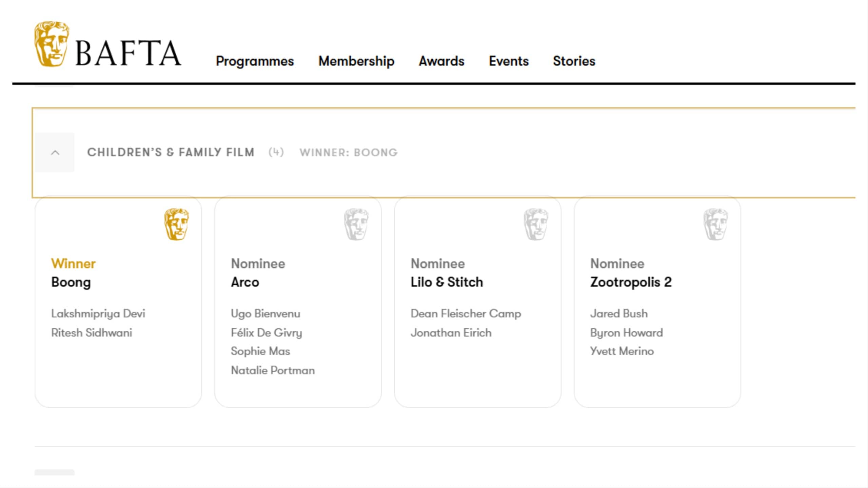Open the Events navigation item

pyautogui.click(x=509, y=61)
